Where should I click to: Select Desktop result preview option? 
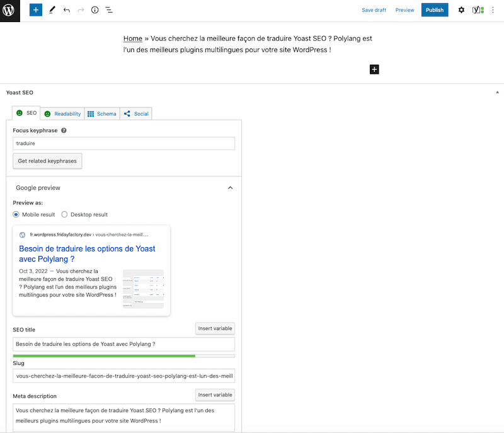(x=64, y=214)
